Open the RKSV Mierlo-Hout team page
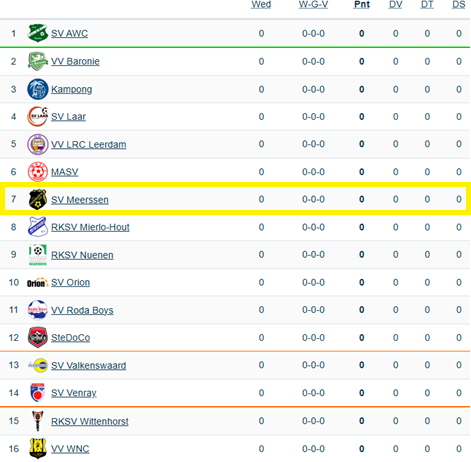 (90, 227)
